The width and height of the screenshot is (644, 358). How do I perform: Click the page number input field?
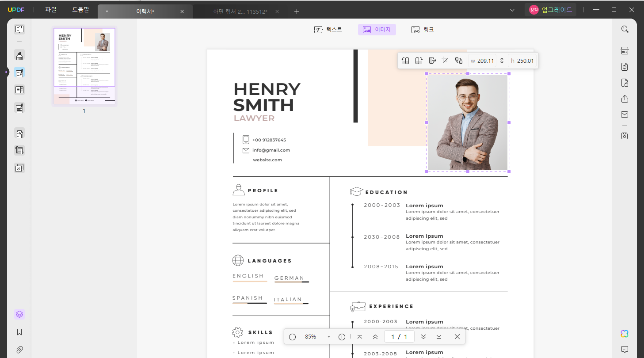tap(399, 337)
